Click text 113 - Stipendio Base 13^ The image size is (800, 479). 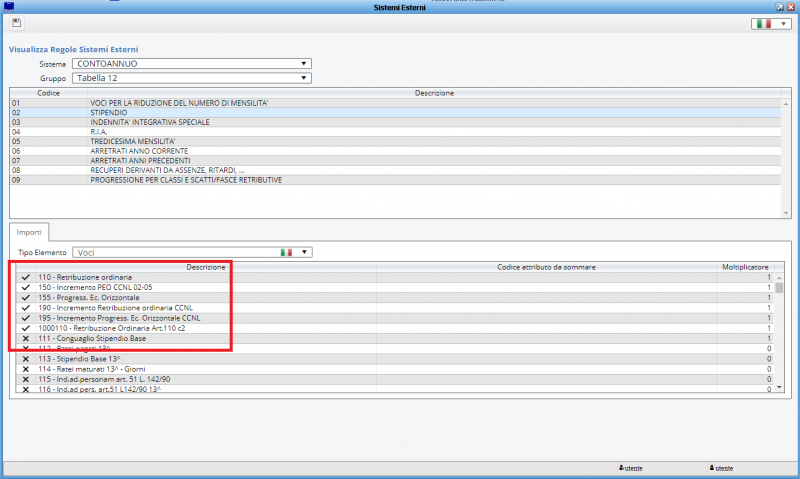[x=79, y=359]
